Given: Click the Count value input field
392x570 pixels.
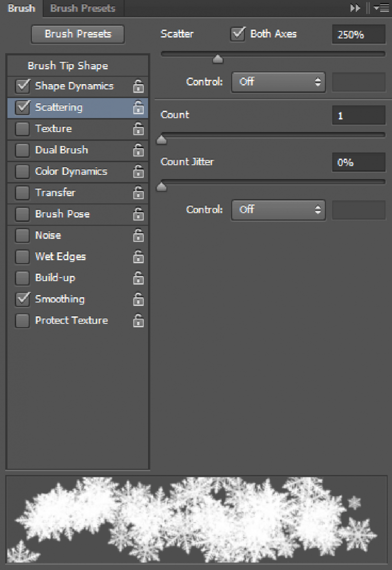Looking at the screenshot, I should pyautogui.click(x=358, y=115).
